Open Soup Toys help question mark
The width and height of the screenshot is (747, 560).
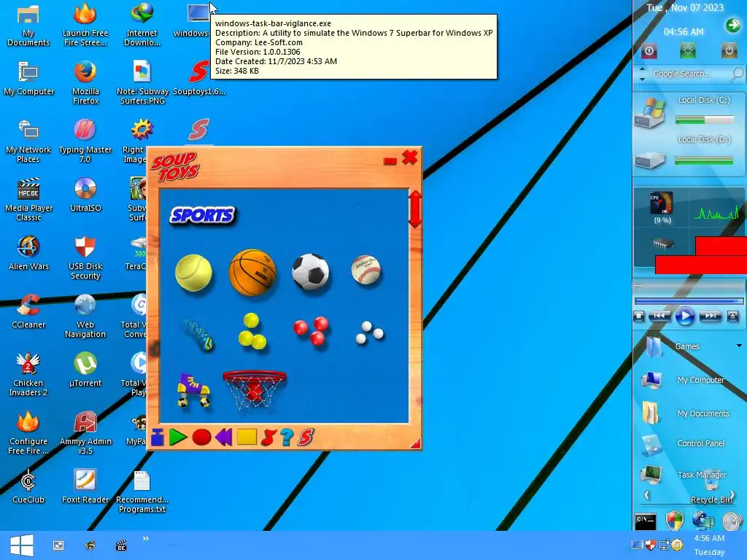point(287,437)
